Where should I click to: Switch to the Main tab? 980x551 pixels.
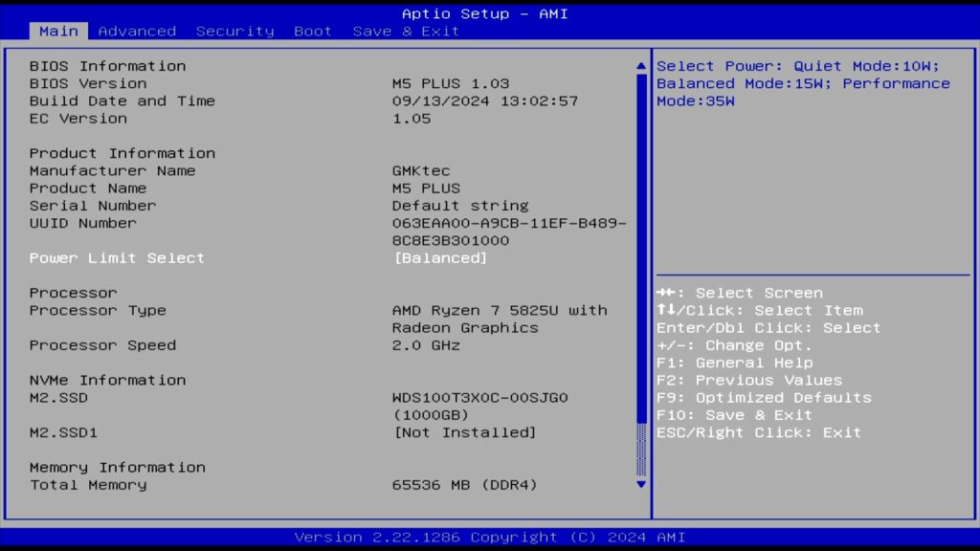tap(58, 32)
